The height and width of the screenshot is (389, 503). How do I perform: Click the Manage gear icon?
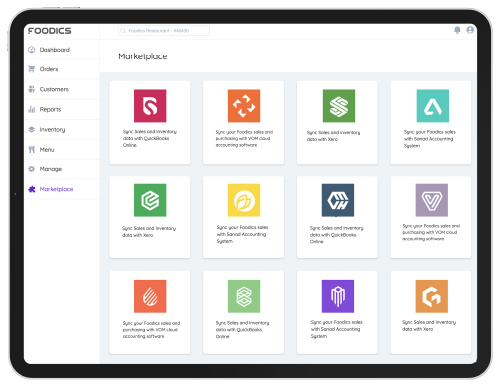(x=32, y=169)
